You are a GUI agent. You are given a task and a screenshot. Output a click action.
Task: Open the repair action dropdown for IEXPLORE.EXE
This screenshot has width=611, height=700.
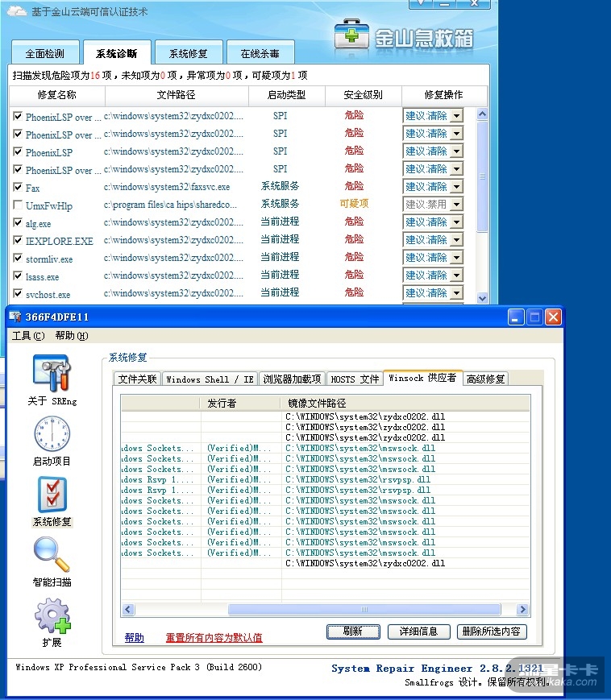(x=456, y=240)
